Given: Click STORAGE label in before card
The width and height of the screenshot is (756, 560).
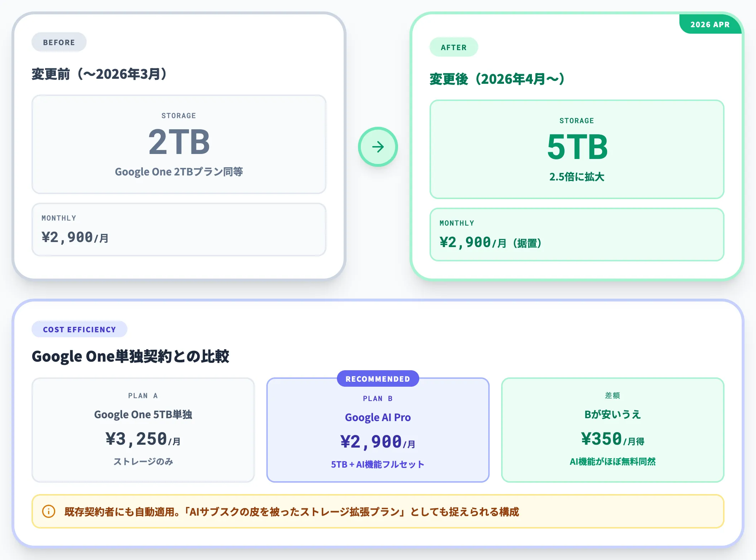Looking at the screenshot, I should point(179,116).
